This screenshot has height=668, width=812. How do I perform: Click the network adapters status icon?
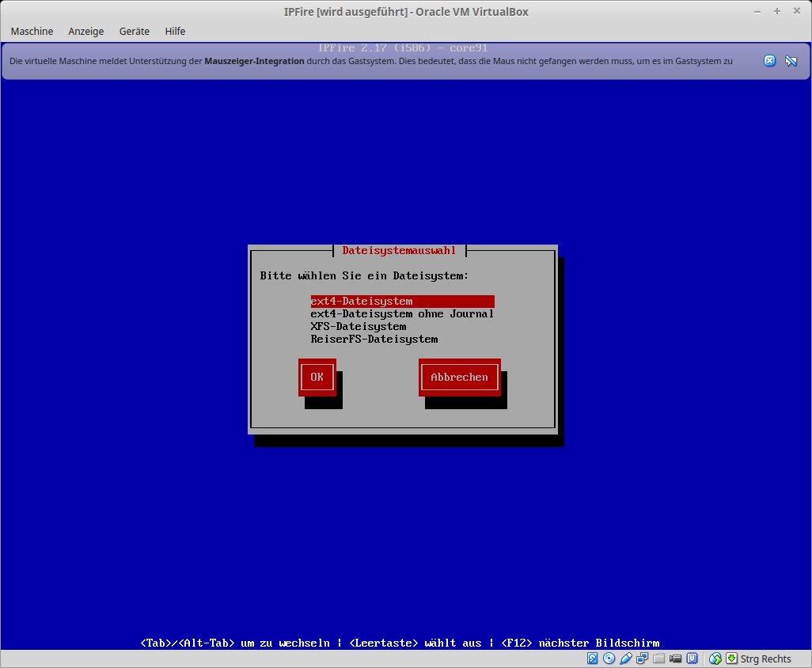pyautogui.click(x=642, y=659)
